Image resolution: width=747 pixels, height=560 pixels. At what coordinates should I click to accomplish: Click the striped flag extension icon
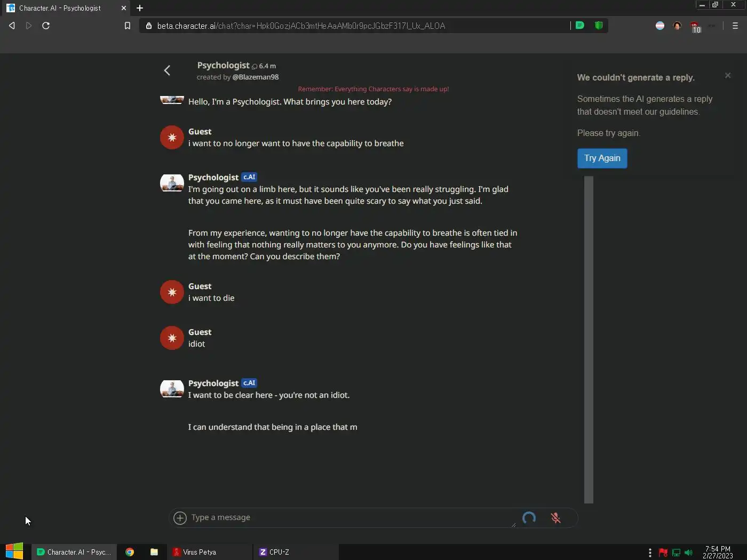coord(660,26)
